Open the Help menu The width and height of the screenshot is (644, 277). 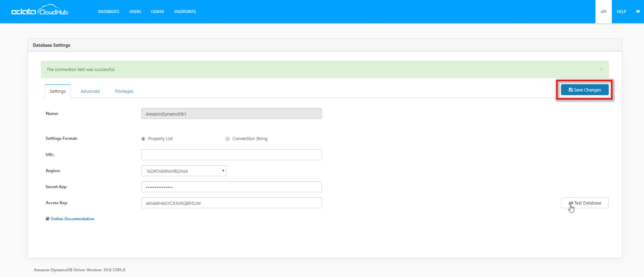point(621,12)
